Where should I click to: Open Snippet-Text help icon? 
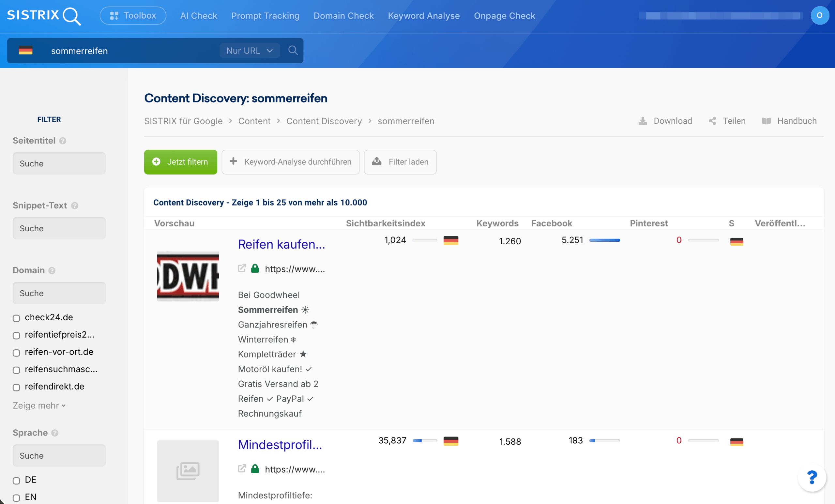75,206
